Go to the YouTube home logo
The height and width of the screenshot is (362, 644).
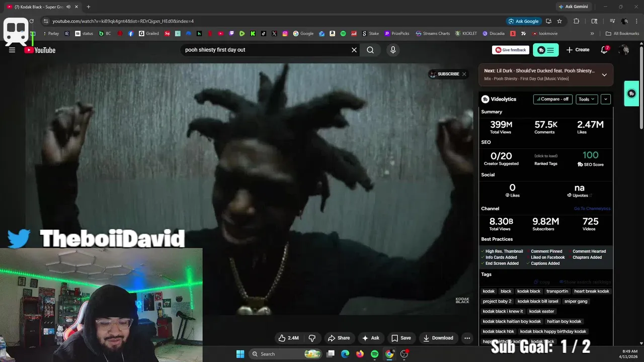pyautogui.click(x=40, y=50)
